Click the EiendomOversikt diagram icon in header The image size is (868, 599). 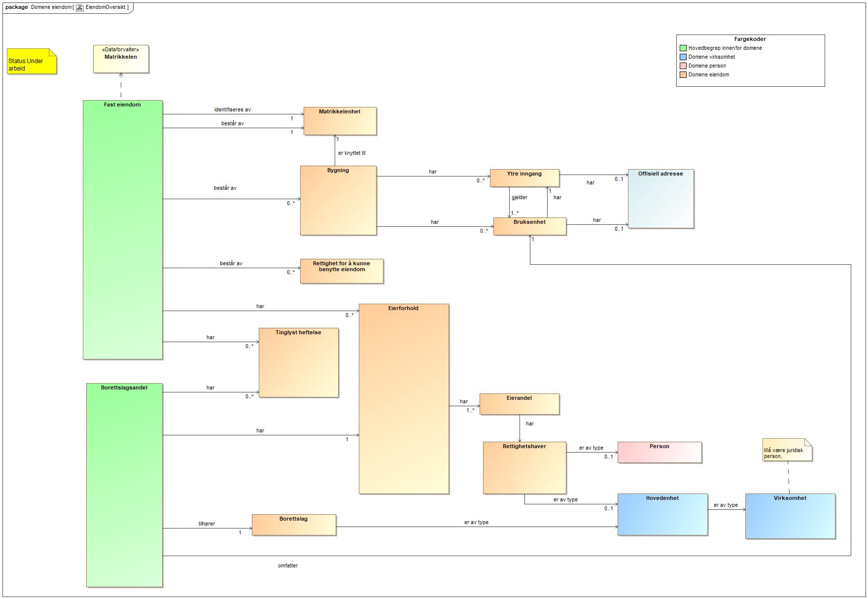click(80, 7)
